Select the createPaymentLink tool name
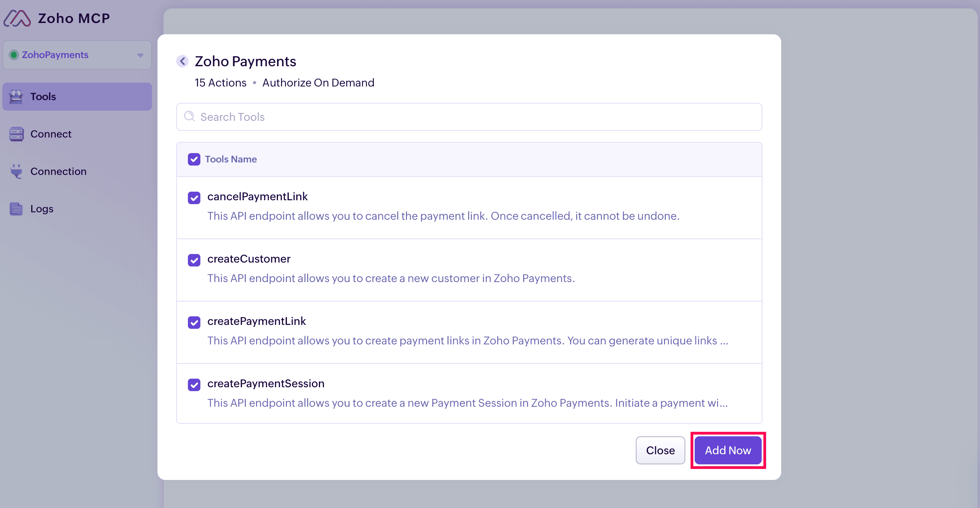The image size is (980, 508). (x=256, y=321)
